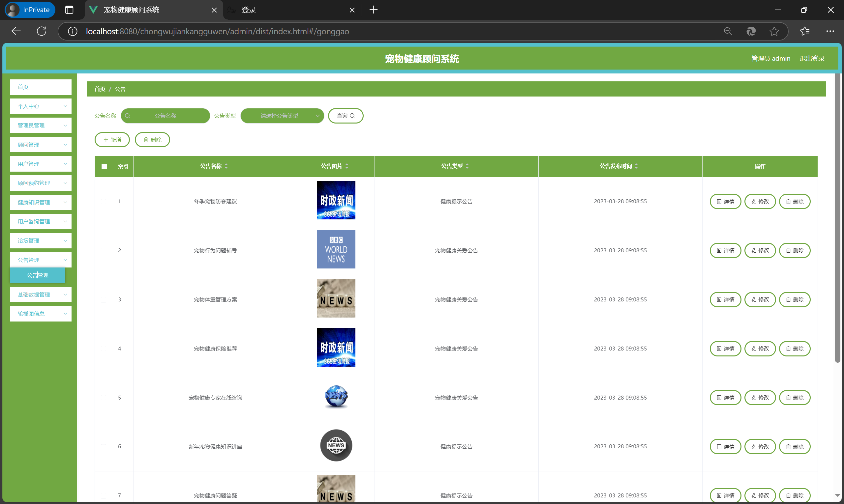Image resolution: width=844 pixels, height=504 pixels.
Task: Click the favorites star icon in address bar
Action: (774, 31)
